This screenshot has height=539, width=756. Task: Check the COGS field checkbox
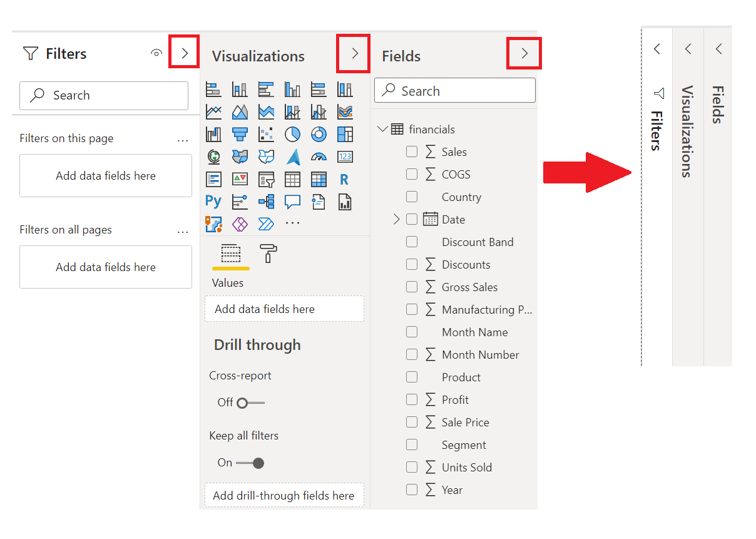point(412,174)
